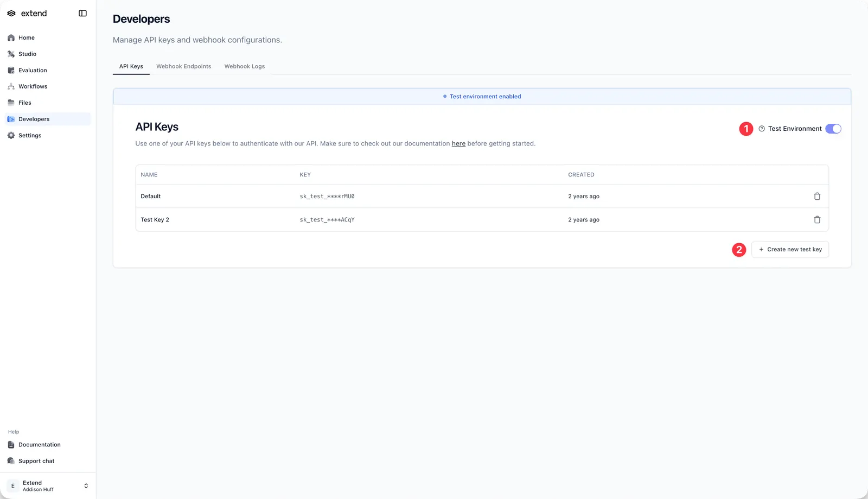Switch to the Webhook Endpoints tab
This screenshot has height=499, width=868.
click(184, 66)
